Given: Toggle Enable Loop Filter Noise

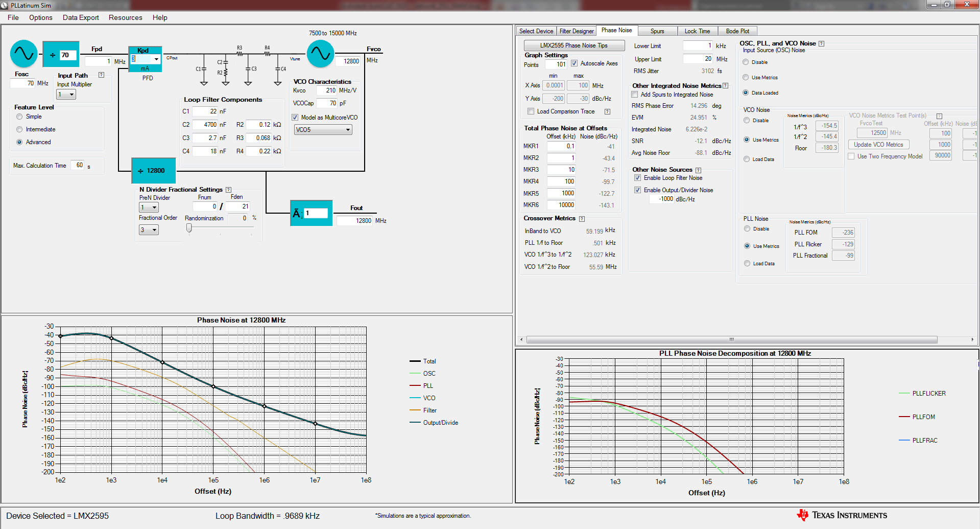Looking at the screenshot, I should coord(637,178).
